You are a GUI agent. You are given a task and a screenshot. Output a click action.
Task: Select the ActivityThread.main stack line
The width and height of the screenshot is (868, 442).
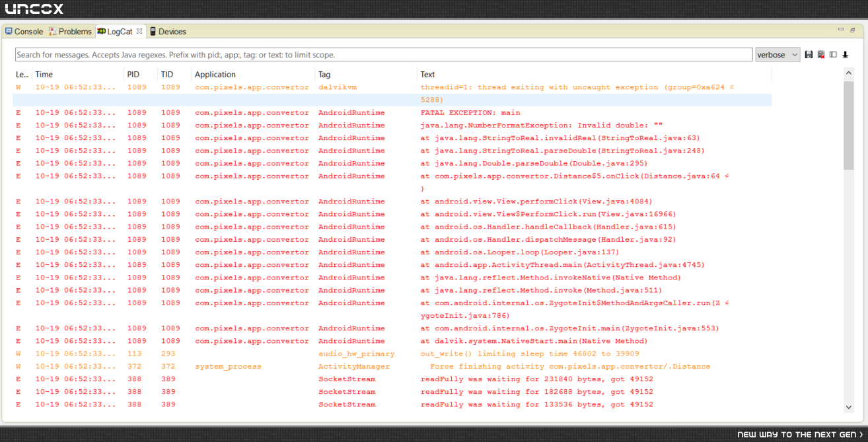[392, 265]
